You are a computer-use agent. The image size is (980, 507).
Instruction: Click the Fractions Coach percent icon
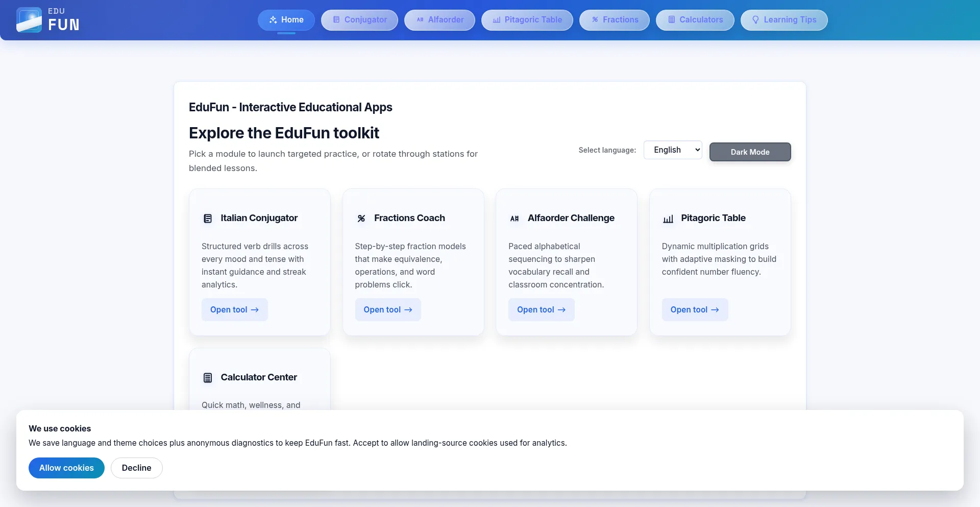pos(361,219)
